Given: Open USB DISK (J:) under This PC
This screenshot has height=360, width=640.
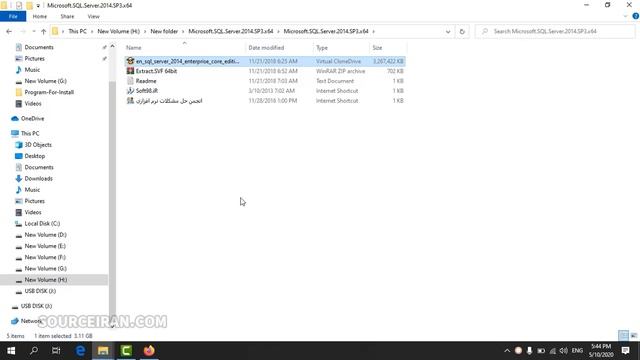Looking at the screenshot, I should click(x=41, y=291).
